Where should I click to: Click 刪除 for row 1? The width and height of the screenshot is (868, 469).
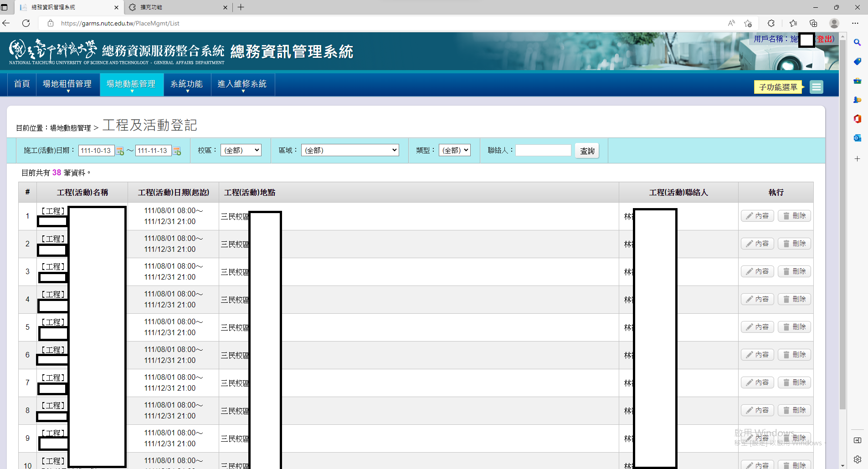pos(794,216)
